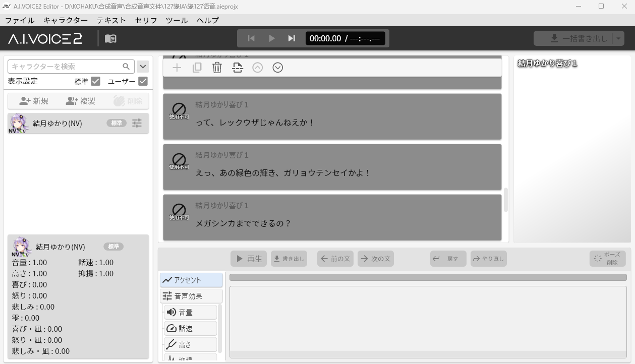
Task: Open the ファイル menu
Action: [x=20, y=20]
